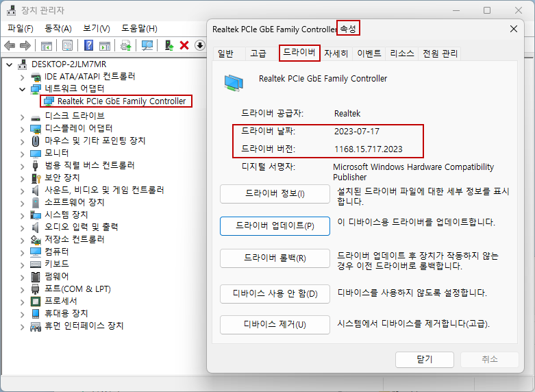Click the black down-arrow disable device icon
The image size is (535, 392).
click(x=200, y=45)
